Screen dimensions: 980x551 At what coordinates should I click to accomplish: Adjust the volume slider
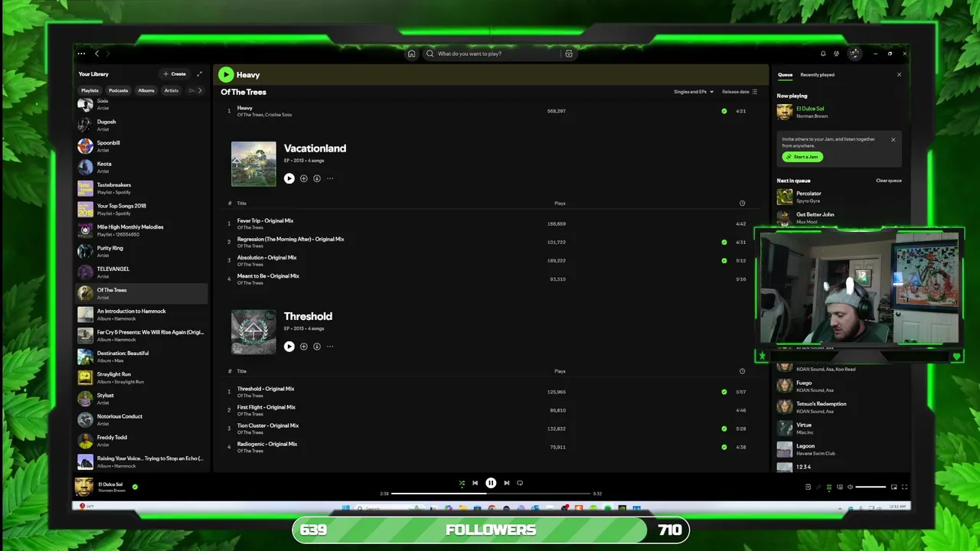[871, 487]
